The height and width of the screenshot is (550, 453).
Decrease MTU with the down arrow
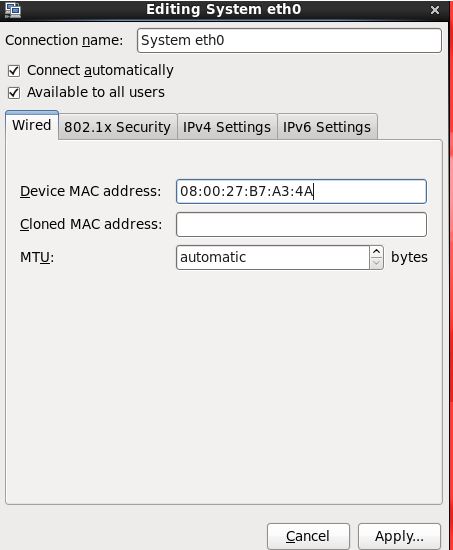(x=376, y=263)
